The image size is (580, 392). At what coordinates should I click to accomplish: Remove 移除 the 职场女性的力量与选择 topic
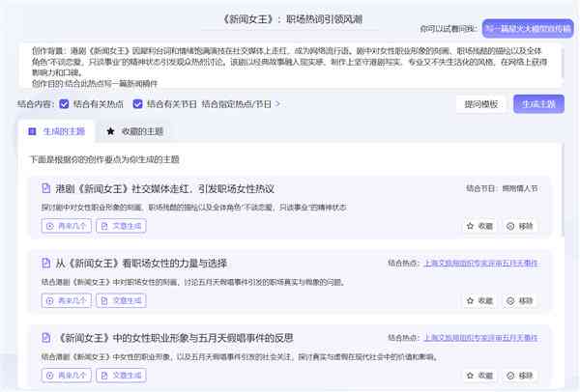520,300
